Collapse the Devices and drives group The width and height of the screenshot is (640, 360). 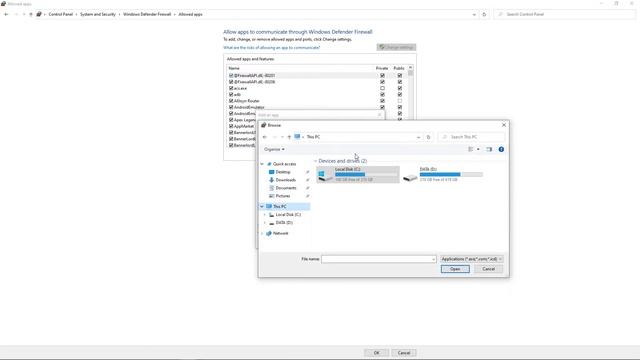pyautogui.click(x=315, y=161)
